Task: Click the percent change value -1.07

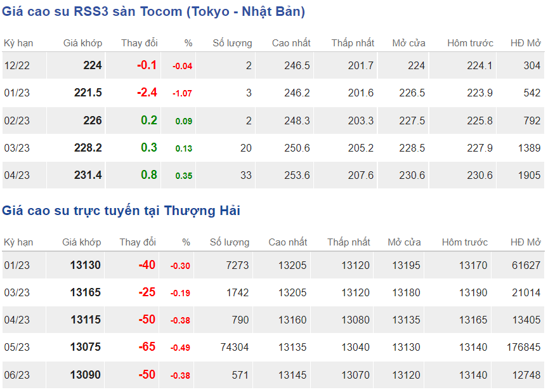Action: [x=183, y=94]
